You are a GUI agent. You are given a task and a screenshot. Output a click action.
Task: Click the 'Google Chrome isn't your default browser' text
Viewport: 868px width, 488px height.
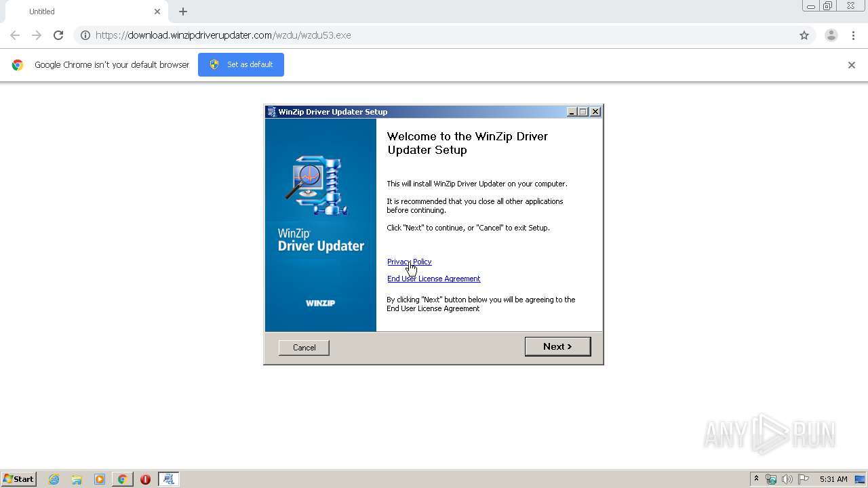pyautogui.click(x=112, y=65)
